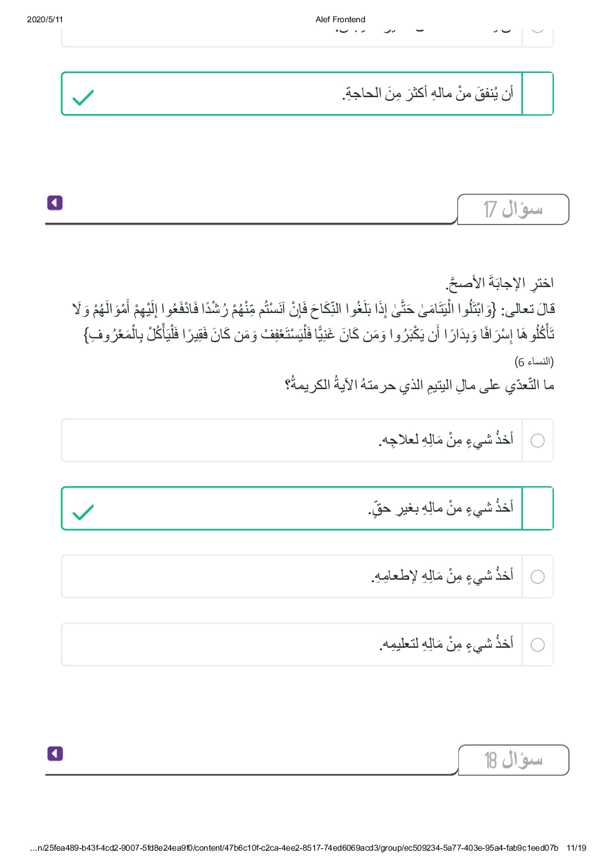Open the 'سؤال 17' question tab

coord(512,210)
